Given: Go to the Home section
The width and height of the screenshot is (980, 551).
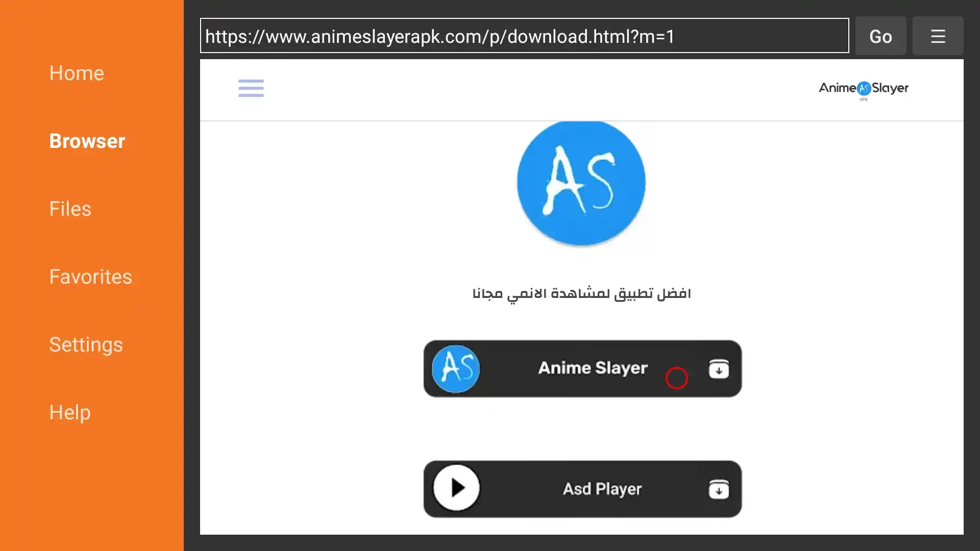Looking at the screenshot, I should (x=77, y=73).
